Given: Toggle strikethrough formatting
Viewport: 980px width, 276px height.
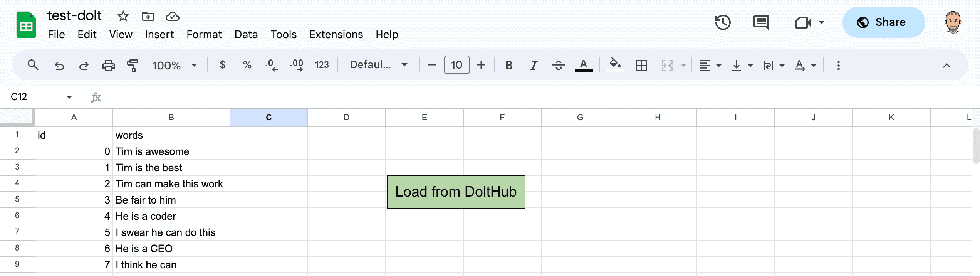Looking at the screenshot, I should pyautogui.click(x=558, y=65).
